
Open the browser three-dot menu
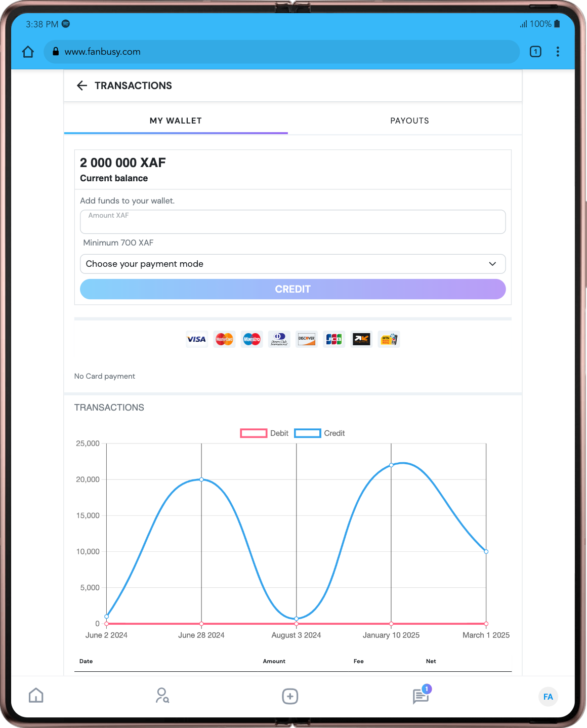tap(558, 52)
